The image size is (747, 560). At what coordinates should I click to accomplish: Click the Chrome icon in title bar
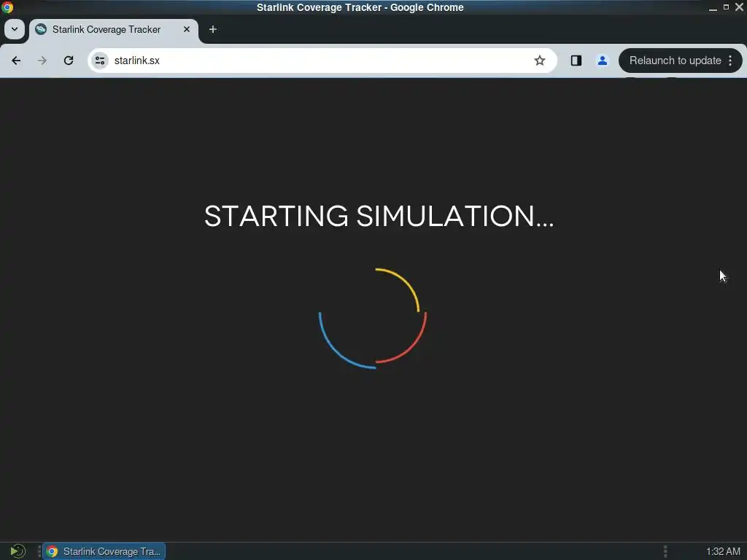(7, 7)
